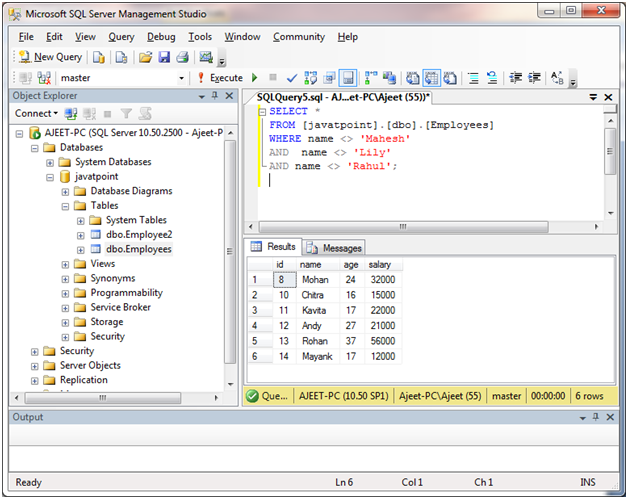The width and height of the screenshot is (628, 499).
Task: Click salary value 56000
Action: point(383,341)
